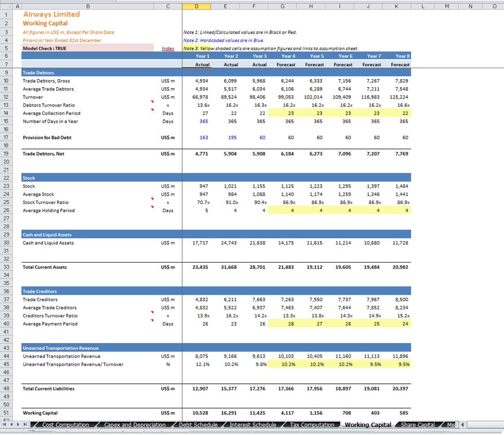Select Year 8 payment period yellow cell 24
The height and width of the screenshot is (435, 504).
[x=397, y=324]
